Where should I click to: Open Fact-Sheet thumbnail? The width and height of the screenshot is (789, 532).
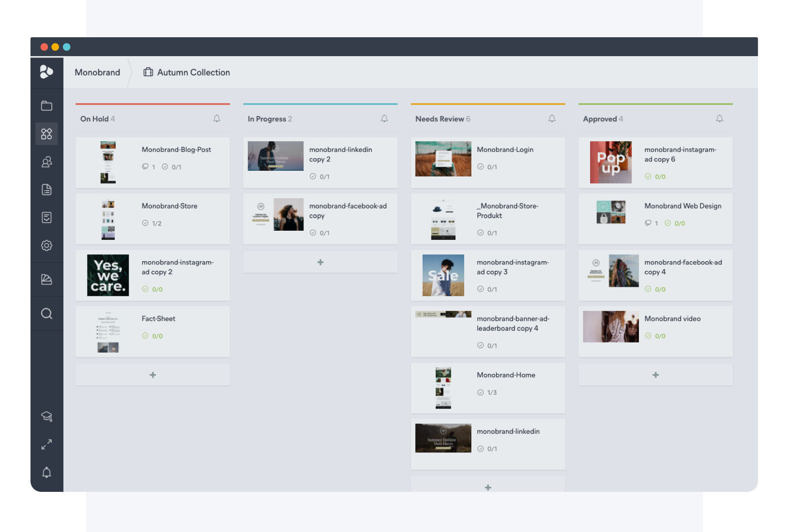point(108,331)
